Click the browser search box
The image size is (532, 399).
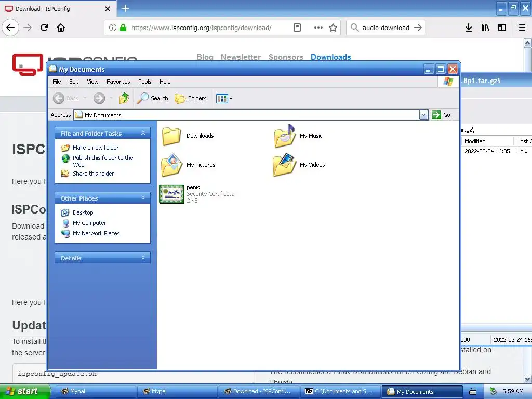386,28
